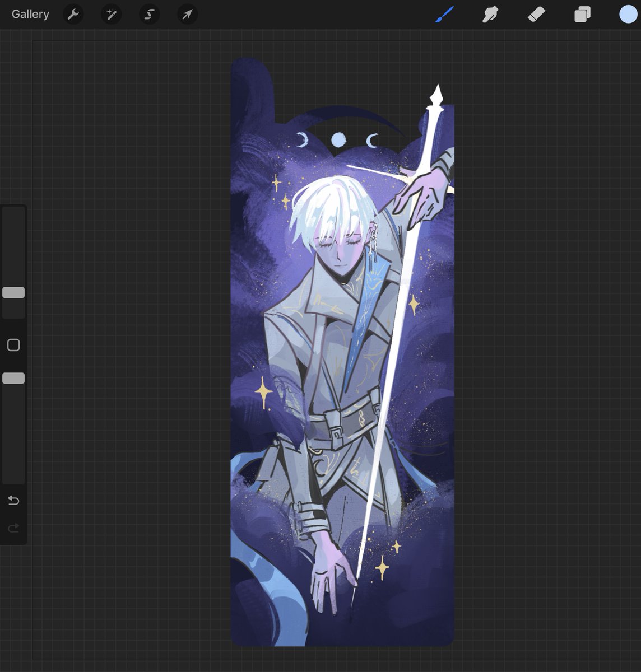Select the Brush tool
This screenshot has width=641, height=672.
click(x=444, y=14)
